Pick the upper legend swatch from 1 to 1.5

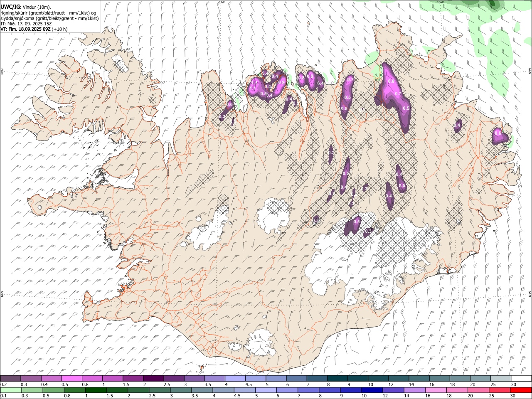[x=112, y=379]
